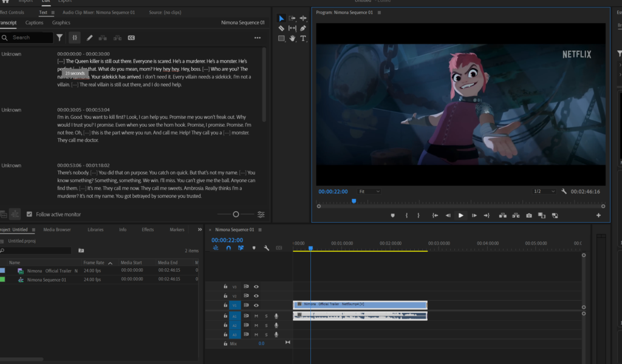Viewport: 622px width, 364px height.
Task: Click the transcript text size slider
Action: (236, 214)
